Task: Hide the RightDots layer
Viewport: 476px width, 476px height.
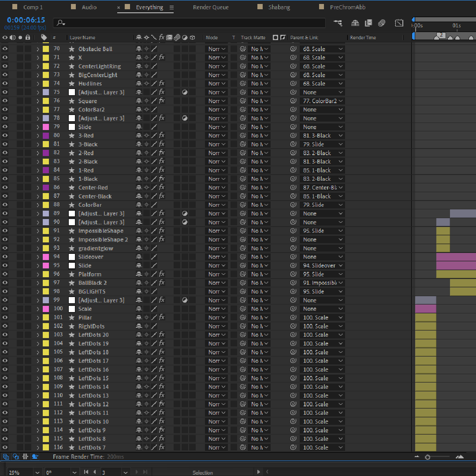Action: pyautogui.click(x=5, y=326)
